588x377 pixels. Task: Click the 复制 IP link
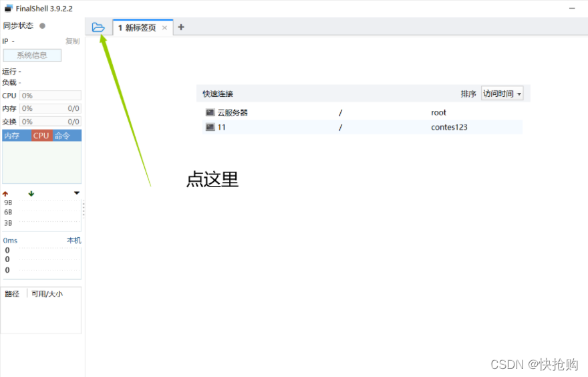click(x=72, y=41)
